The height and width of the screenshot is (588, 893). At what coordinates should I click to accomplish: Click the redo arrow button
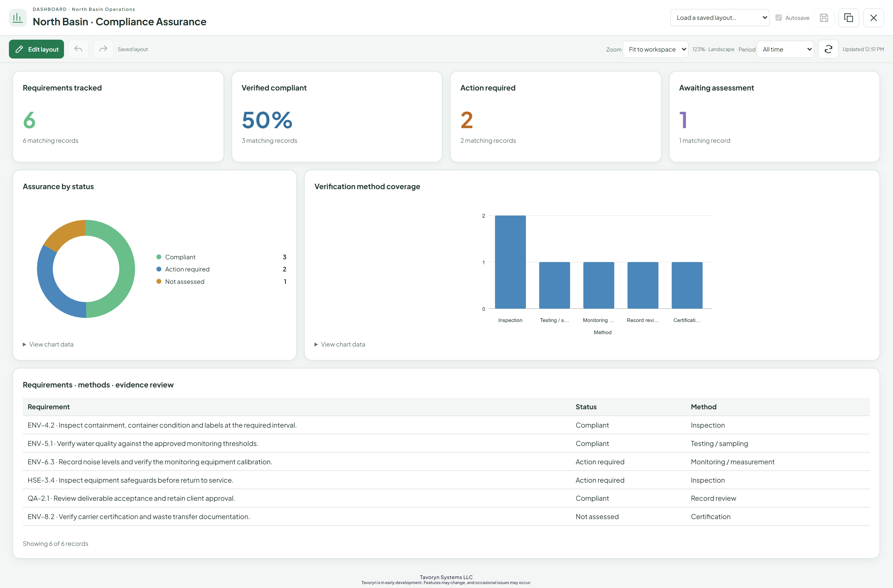pyautogui.click(x=103, y=49)
